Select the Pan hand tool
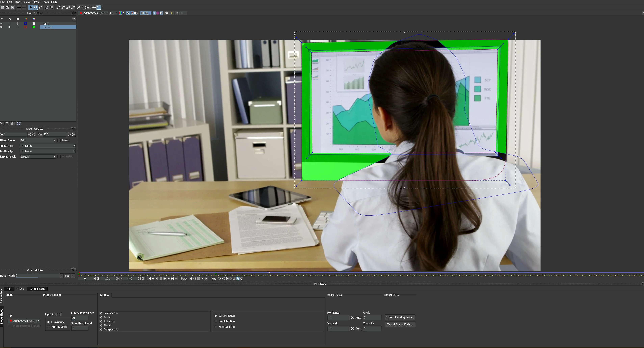644x348 pixels. (46, 7)
